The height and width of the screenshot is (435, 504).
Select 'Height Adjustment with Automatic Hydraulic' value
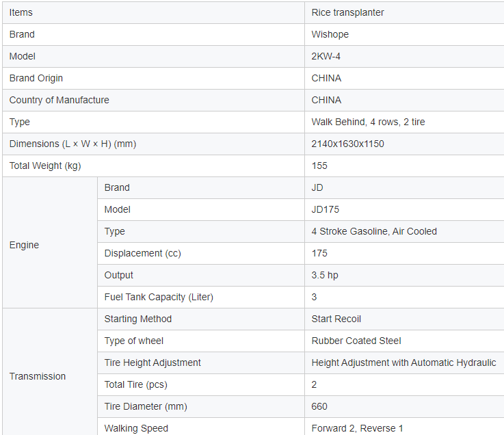pyautogui.click(x=403, y=362)
